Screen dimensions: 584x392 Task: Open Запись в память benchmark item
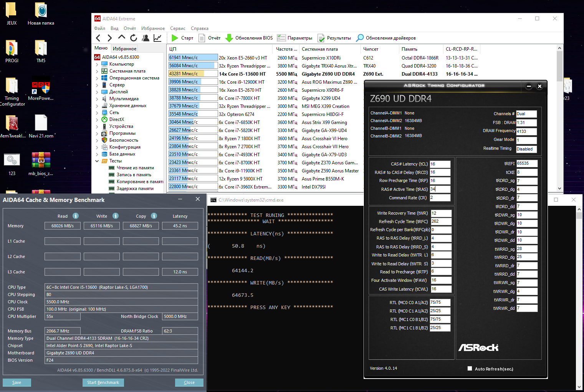pos(134,175)
